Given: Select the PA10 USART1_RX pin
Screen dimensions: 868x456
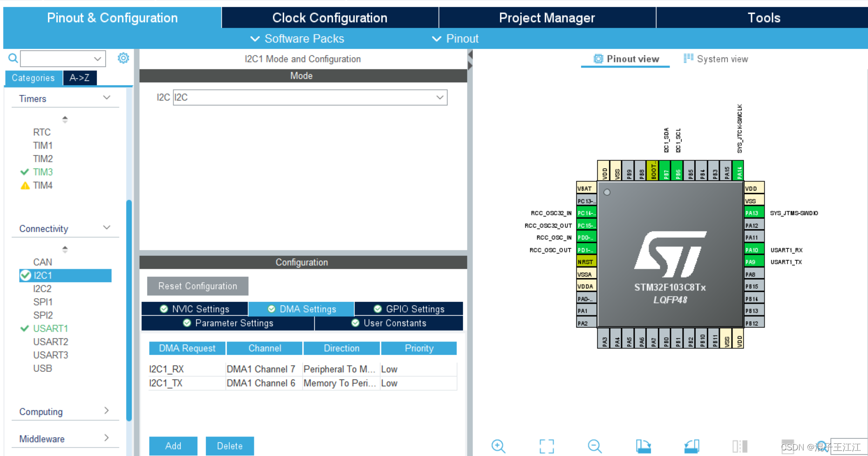Looking at the screenshot, I should click(754, 250).
